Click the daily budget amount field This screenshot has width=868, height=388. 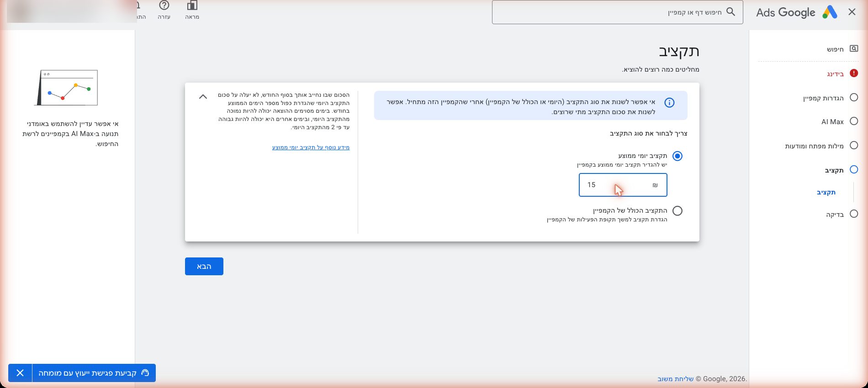coord(623,185)
